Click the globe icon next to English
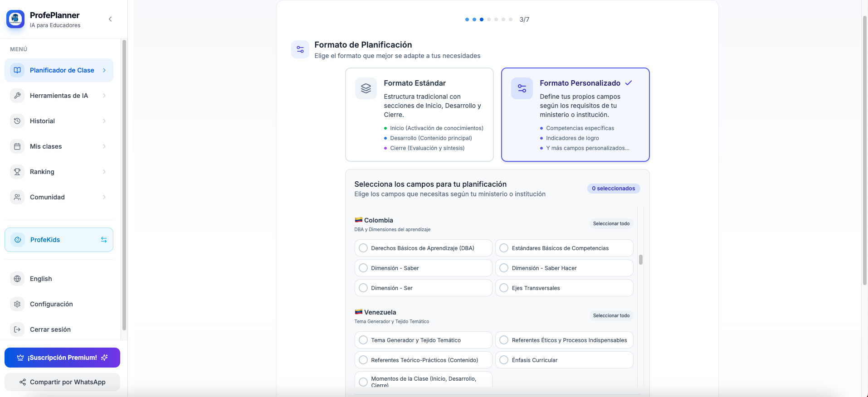The image size is (868, 397). [x=17, y=279]
